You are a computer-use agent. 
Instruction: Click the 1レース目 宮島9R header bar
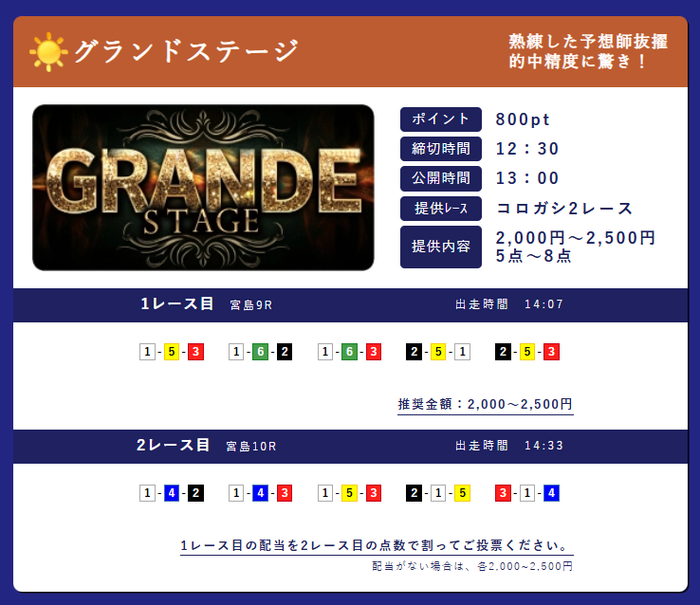[349, 304]
